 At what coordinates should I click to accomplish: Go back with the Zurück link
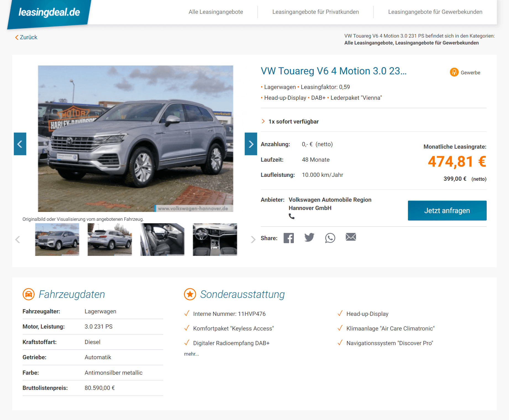(x=26, y=37)
